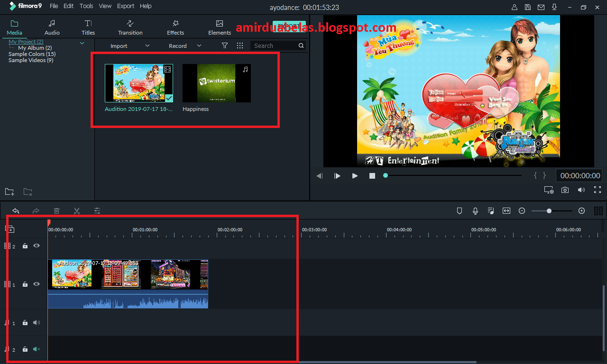This screenshot has height=364, width=607.
Task: Click the search magnifier icon
Action: (301, 45)
